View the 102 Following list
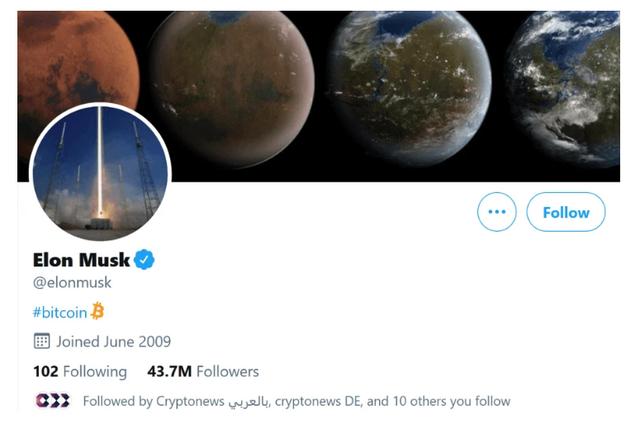The image size is (640, 429). pyautogui.click(x=80, y=372)
